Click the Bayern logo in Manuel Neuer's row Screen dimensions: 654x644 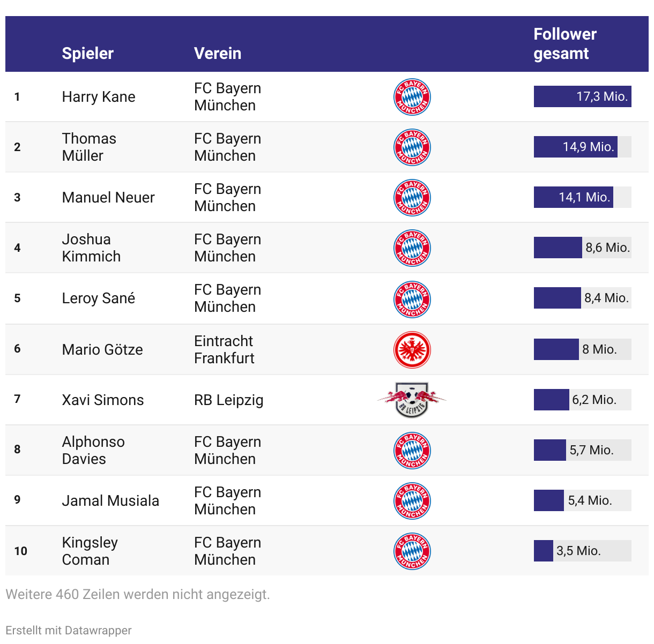412,198
